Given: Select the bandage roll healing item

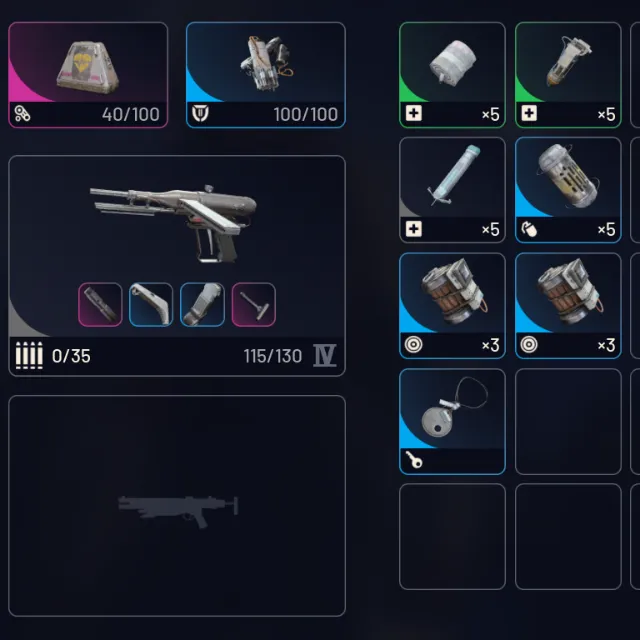Looking at the screenshot, I should click(x=452, y=75).
